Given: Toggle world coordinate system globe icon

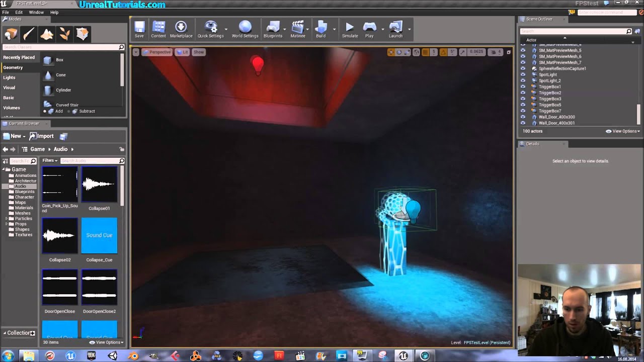Looking at the screenshot, I should click(416, 52).
